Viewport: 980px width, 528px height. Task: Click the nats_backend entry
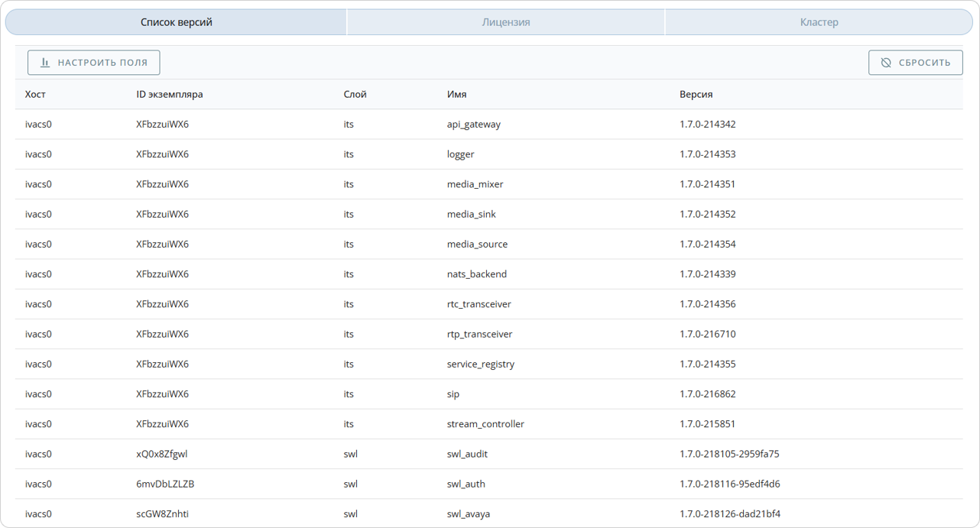coord(476,274)
